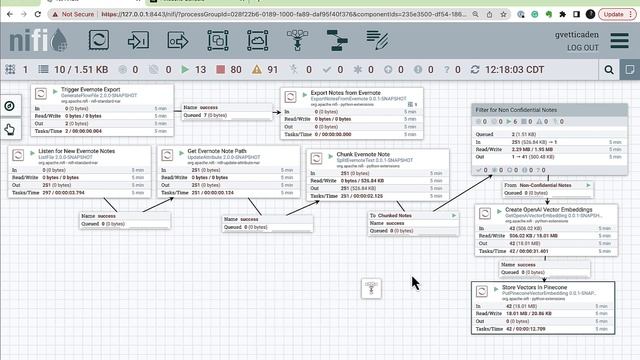Select the Template toolbar icon
Image resolution: width=640 pixels, height=360 pixels.
pos(337,40)
